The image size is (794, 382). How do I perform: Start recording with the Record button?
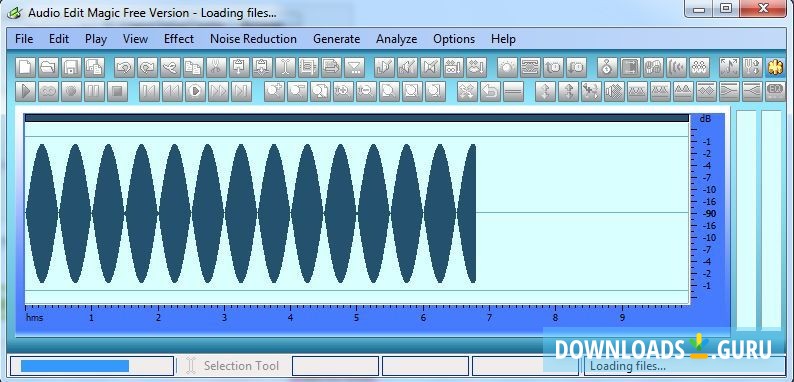(x=71, y=92)
